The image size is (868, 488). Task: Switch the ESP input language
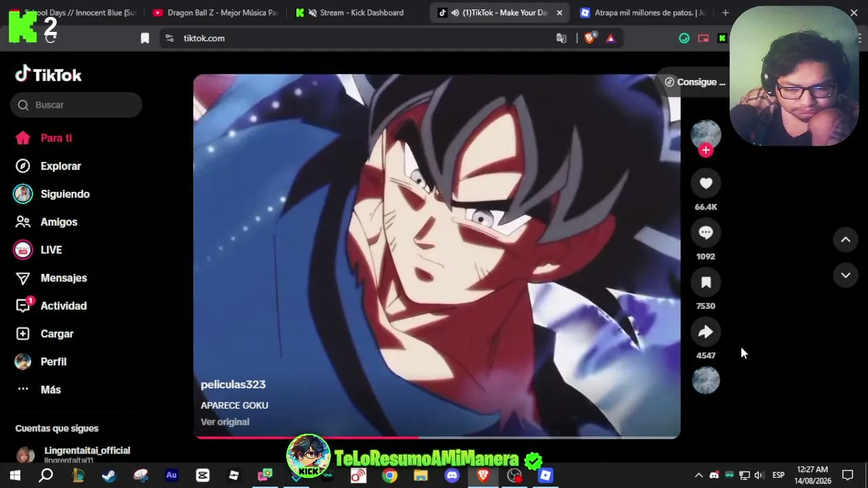coord(778,475)
